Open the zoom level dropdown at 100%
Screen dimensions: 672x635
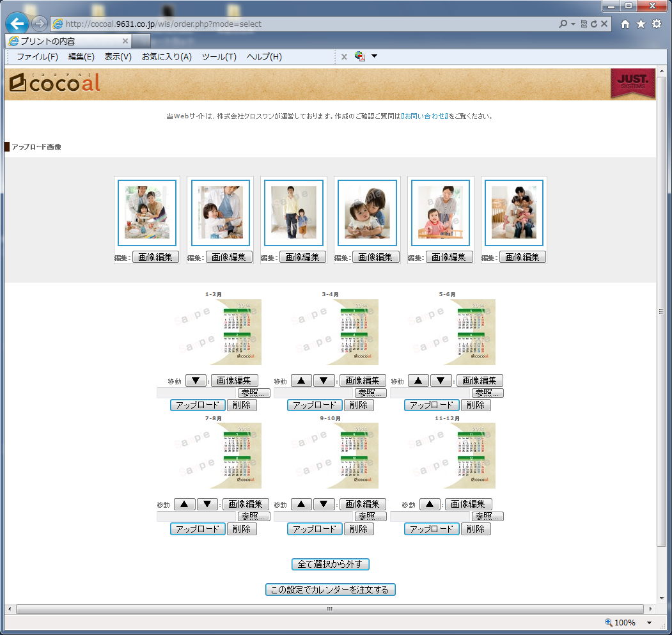point(650,623)
